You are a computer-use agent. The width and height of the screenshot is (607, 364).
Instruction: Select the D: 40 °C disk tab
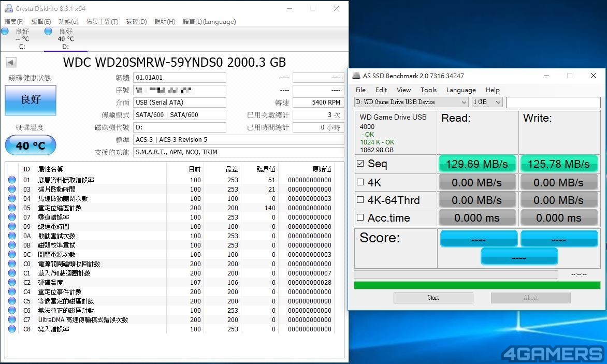click(x=66, y=39)
